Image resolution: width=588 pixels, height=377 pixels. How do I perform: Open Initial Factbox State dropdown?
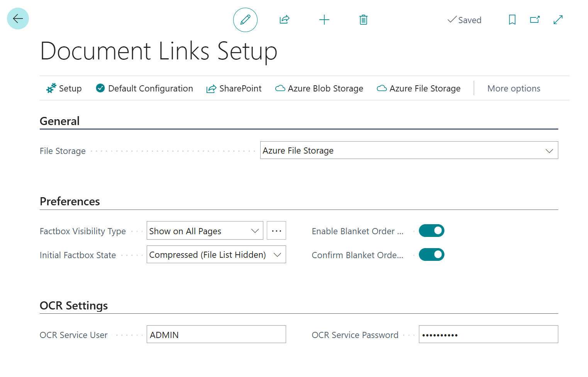pos(216,255)
